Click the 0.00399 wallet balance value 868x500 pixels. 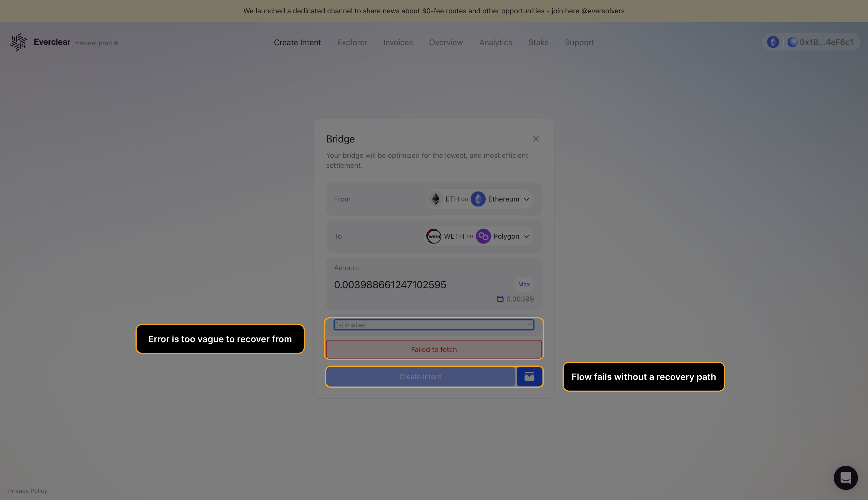[520, 299]
